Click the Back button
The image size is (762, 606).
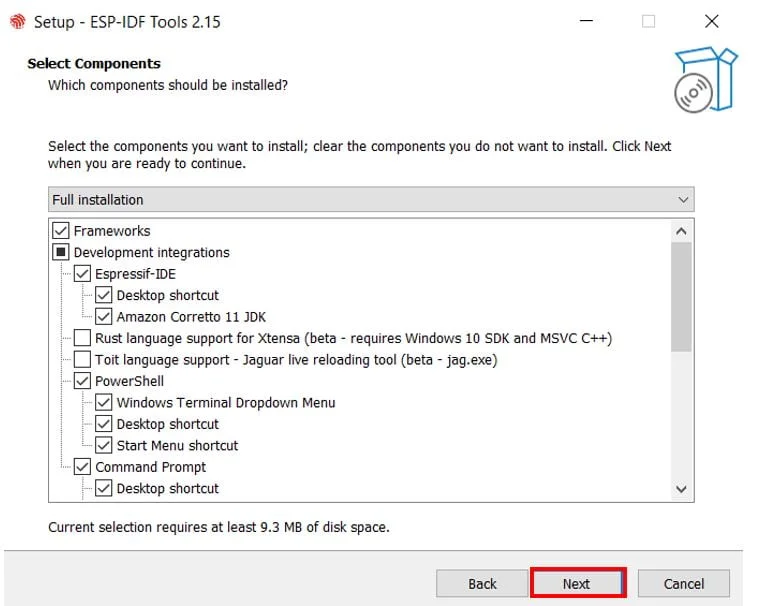tap(482, 583)
